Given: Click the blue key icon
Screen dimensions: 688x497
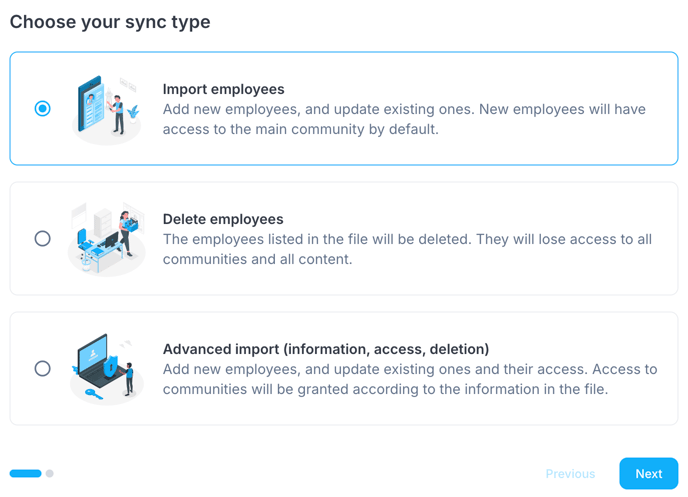Looking at the screenshot, I should click(x=94, y=394).
